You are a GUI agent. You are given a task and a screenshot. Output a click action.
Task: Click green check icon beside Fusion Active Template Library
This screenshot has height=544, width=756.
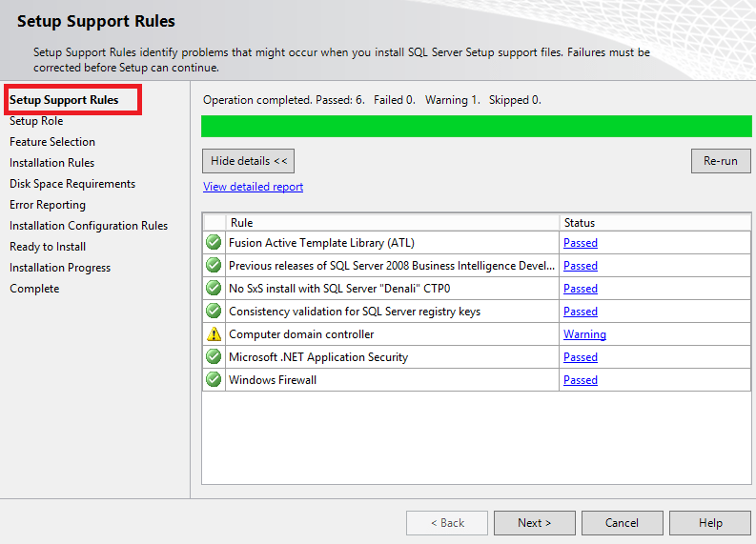pos(214,243)
